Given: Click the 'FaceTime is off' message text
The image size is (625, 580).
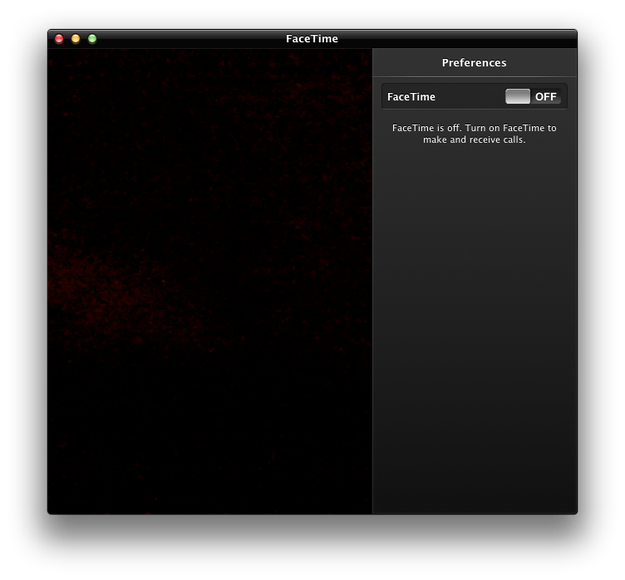Looking at the screenshot, I should (474, 134).
